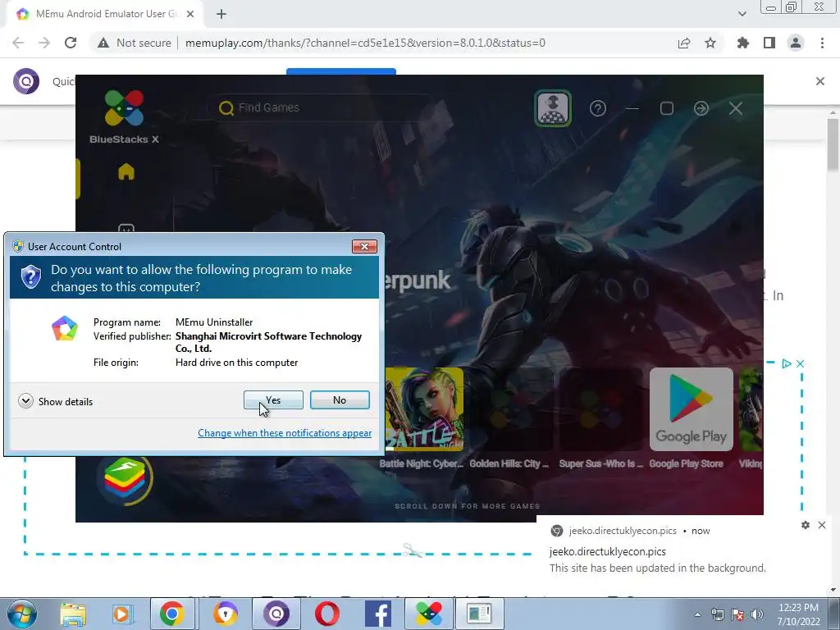Reload the Chrome page
Screen dimensions: 840x630
(x=71, y=43)
